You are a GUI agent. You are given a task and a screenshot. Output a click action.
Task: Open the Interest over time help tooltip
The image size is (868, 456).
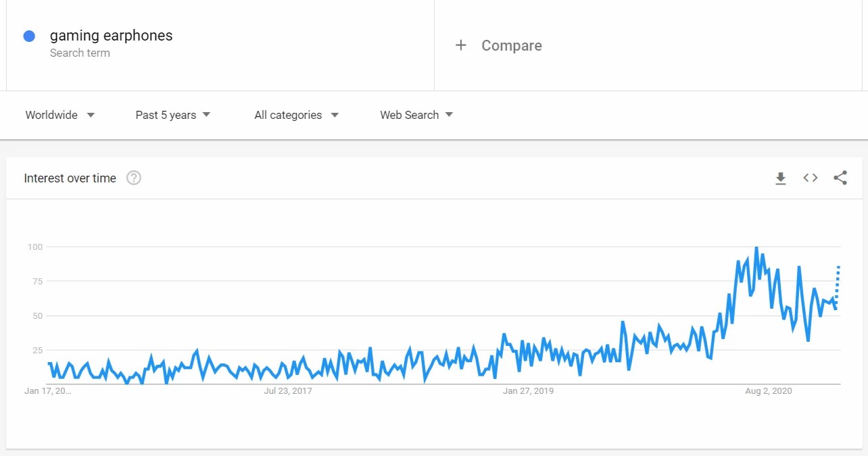133,178
